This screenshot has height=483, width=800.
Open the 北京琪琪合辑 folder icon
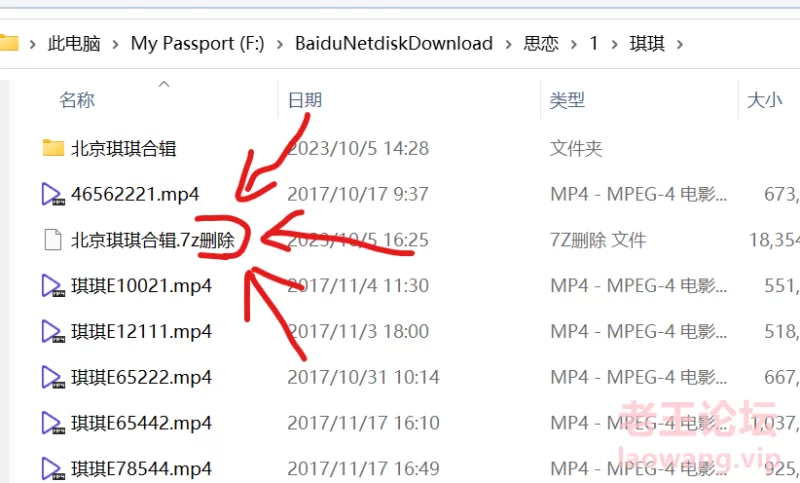click(53, 148)
